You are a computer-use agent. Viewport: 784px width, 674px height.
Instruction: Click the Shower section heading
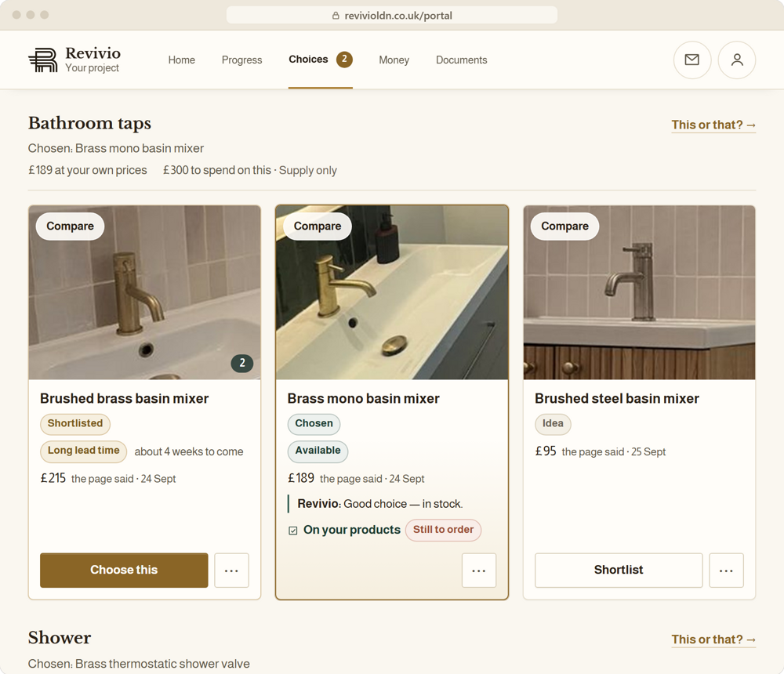click(x=60, y=638)
